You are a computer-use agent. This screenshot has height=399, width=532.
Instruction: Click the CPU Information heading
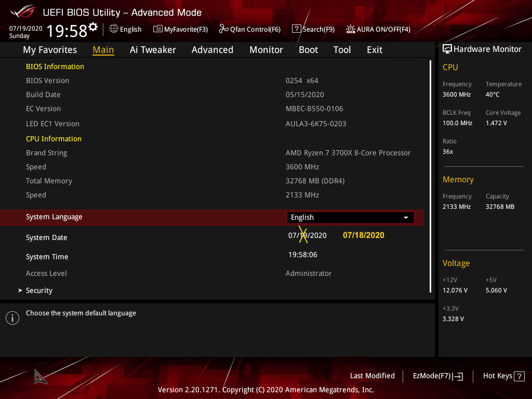[x=54, y=139]
